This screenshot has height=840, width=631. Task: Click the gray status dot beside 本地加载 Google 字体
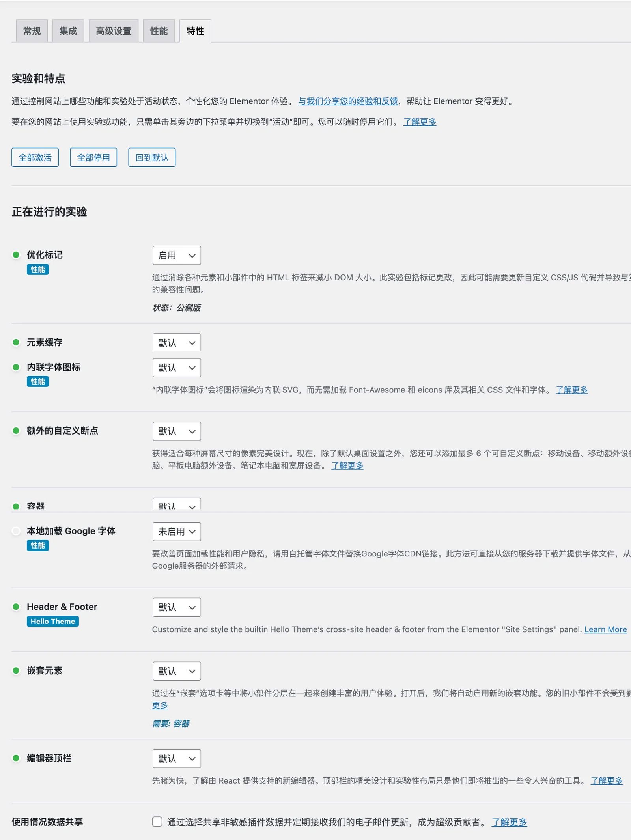pos(16,531)
